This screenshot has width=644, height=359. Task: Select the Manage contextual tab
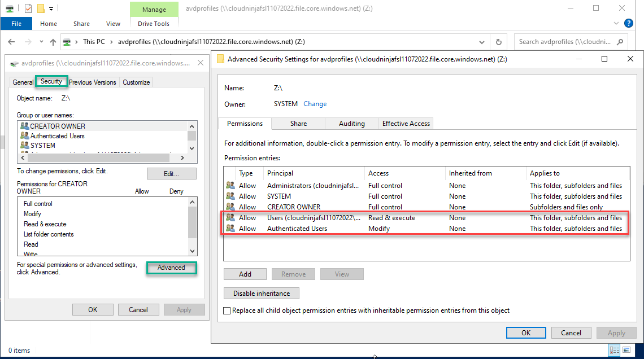click(x=154, y=10)
